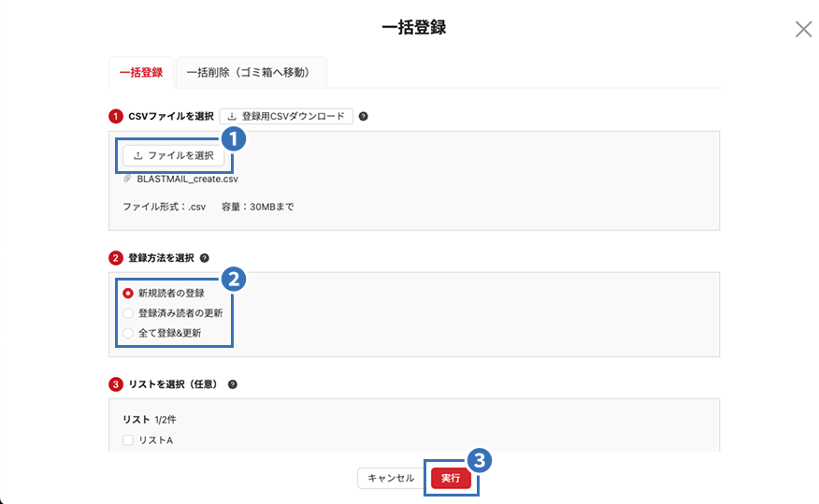819x504 pixels.
Task: Select the 全て登録&更新 radio option
Action: tap(128, 332)
